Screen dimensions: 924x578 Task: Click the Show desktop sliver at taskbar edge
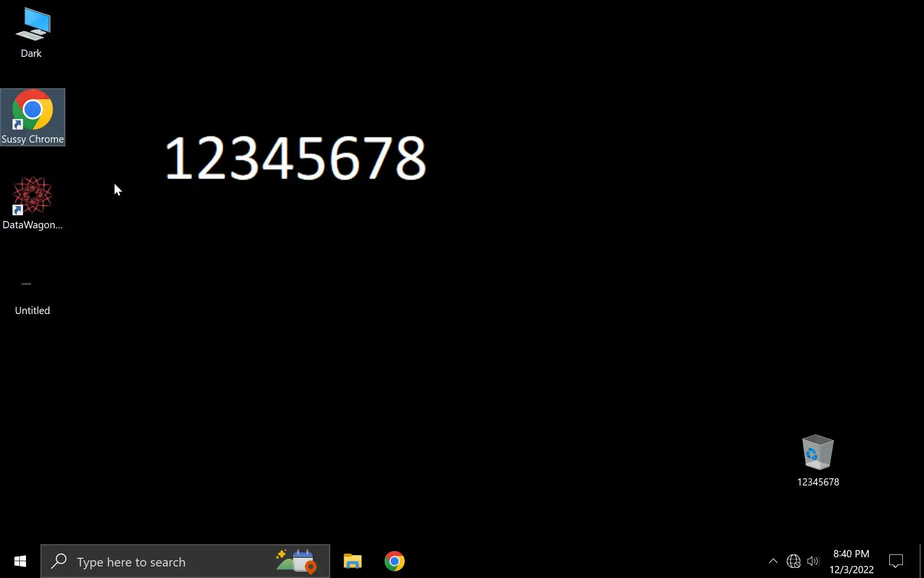coord(921,561)
